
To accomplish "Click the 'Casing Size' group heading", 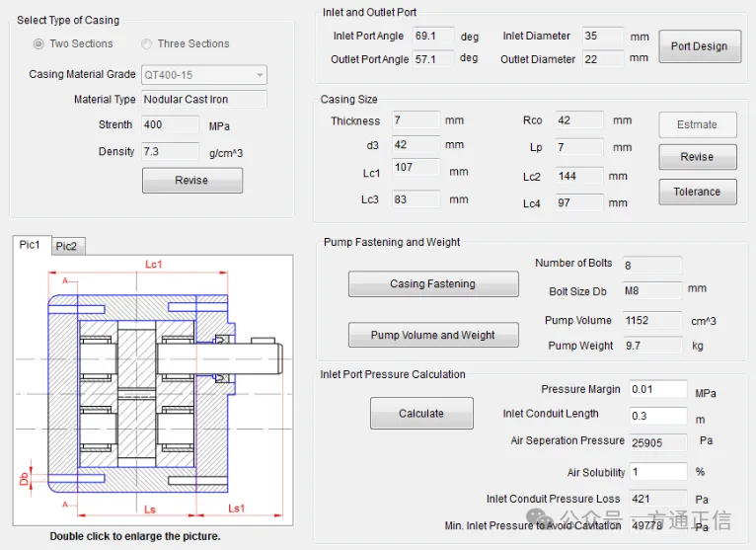I will point(349,100).
